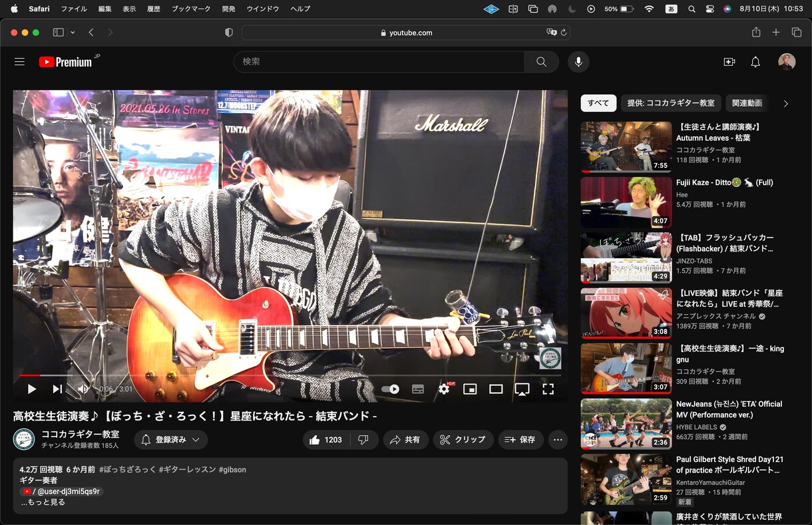
Task: Open @user-dj3mi5qs9r channel link
Action: tap(62, 491)
